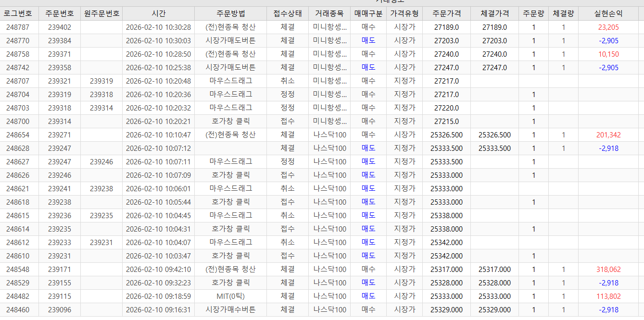Click the 시간 column header
Image resolution: width=644 pixels, height=320 pixels.
[158, 13]
